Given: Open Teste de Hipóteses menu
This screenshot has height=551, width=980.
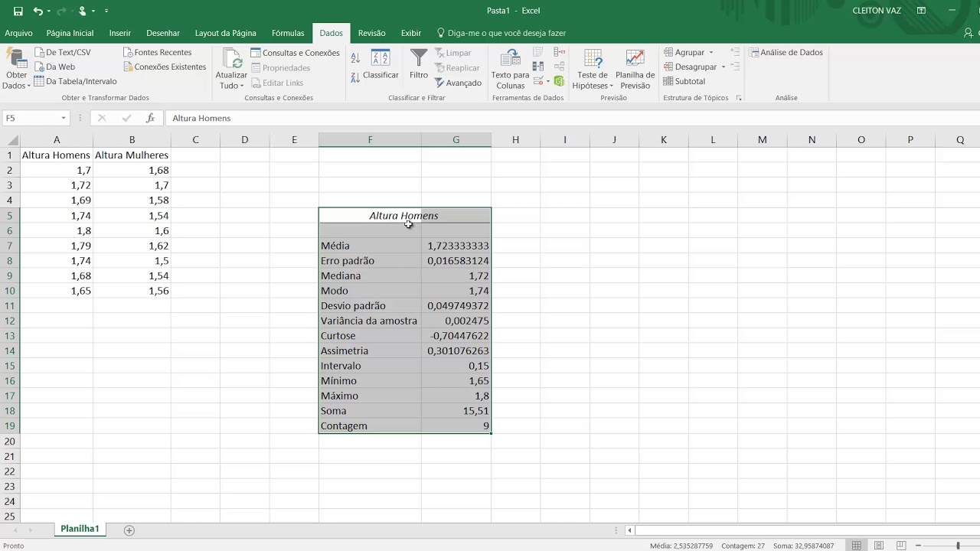Looking at the screenshot, I should point(593,69).
